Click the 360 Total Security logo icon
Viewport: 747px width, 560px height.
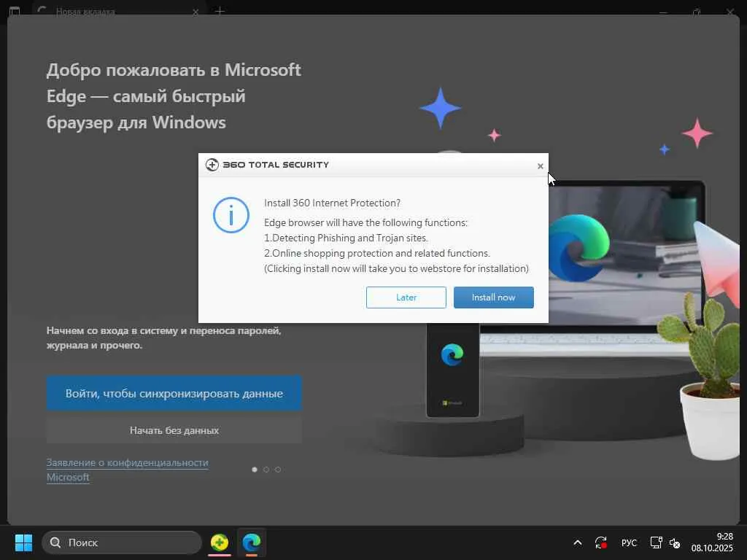click(x=212, y=165)
